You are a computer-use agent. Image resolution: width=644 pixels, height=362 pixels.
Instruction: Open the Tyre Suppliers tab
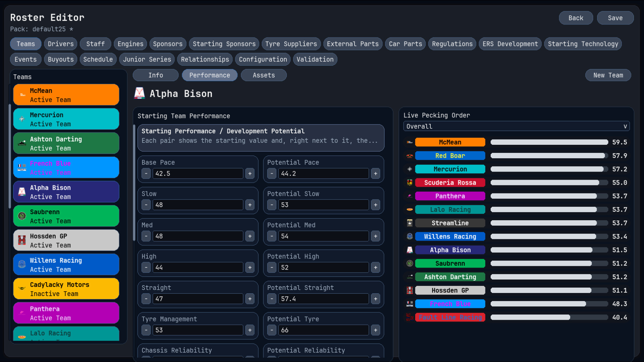[x=291, y=44]
